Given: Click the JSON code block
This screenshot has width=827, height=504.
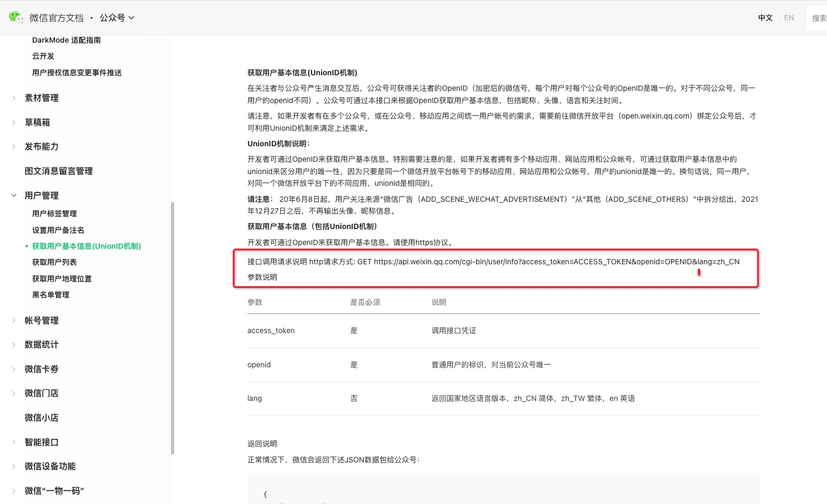Looking at the screenshot, I should tap(503, 489).
